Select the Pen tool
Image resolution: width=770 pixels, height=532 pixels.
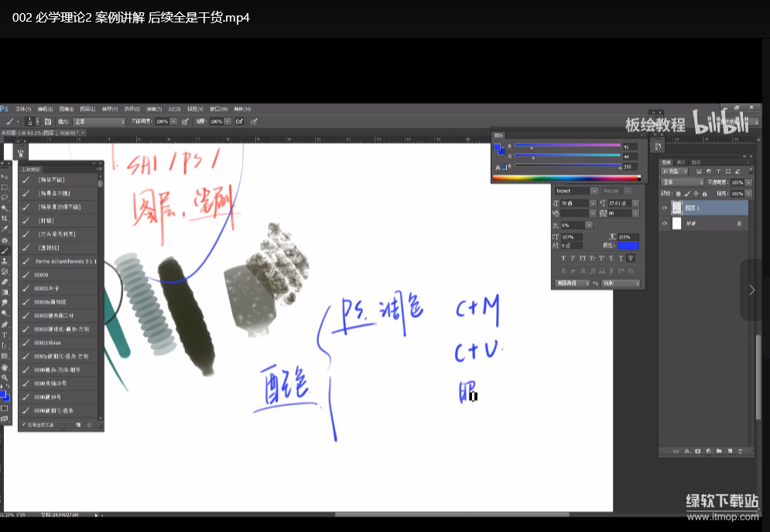point(5,325)
